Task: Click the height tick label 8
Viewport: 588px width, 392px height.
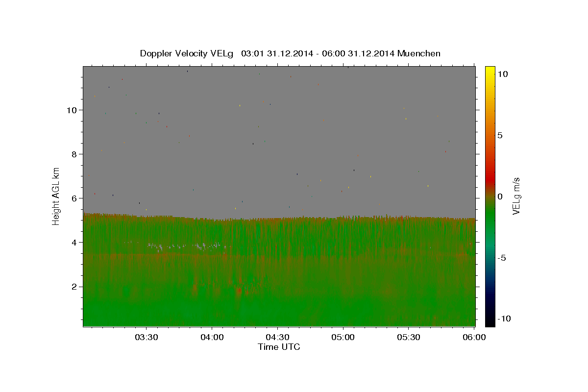Action: point(75,154)
